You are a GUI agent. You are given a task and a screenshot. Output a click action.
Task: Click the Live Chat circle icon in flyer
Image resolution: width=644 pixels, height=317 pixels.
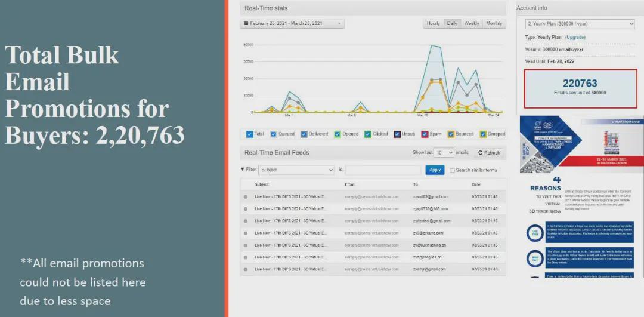click(x=535, y=233)
